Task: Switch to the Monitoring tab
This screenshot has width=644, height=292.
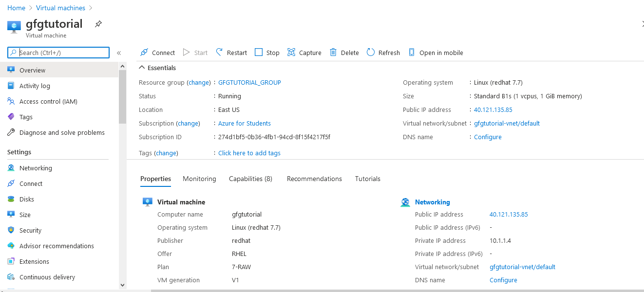Action: coord(199,179)
